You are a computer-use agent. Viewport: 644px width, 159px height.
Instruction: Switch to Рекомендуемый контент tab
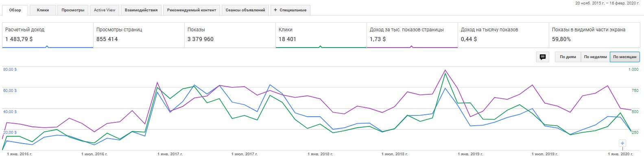click(x=192, y=10)
